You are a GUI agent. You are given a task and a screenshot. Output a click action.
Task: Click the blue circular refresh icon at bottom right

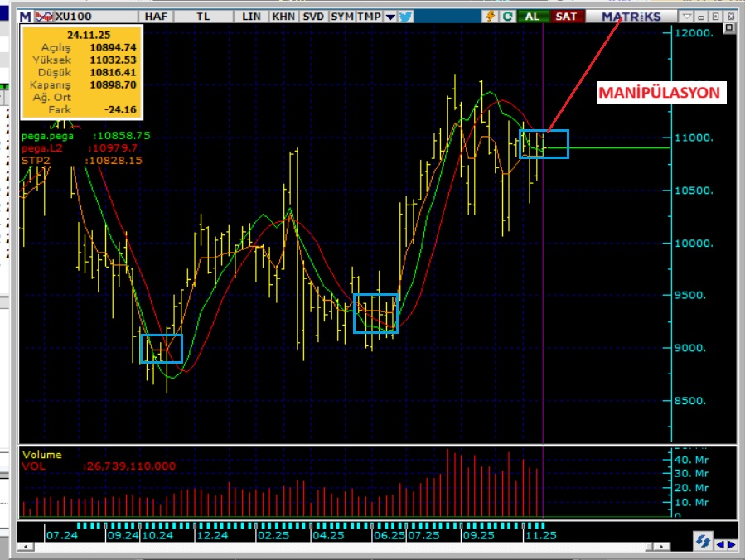(x=703, y=541)
